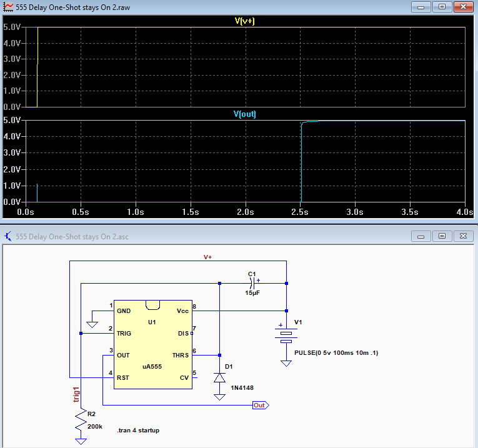This screenshot has height=448, width=478.
Task: Click the 15µF capacitor value
Action: click(x=252, y=293)
